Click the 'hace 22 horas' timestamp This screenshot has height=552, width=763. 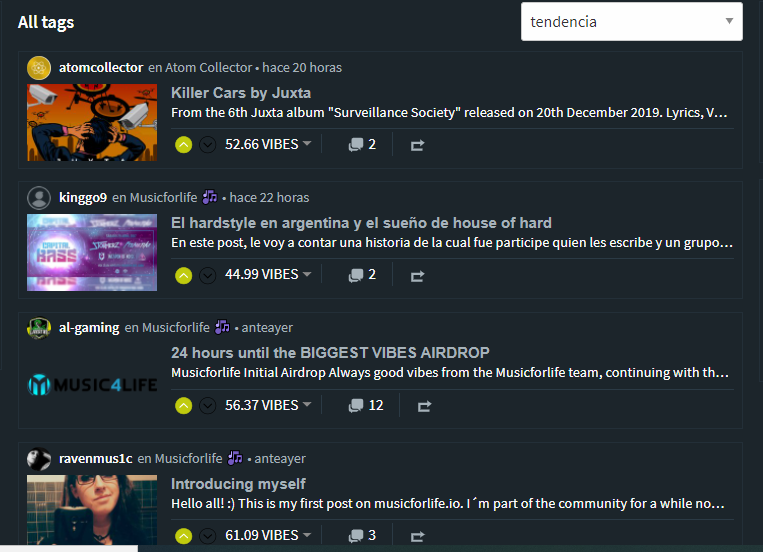269,198
